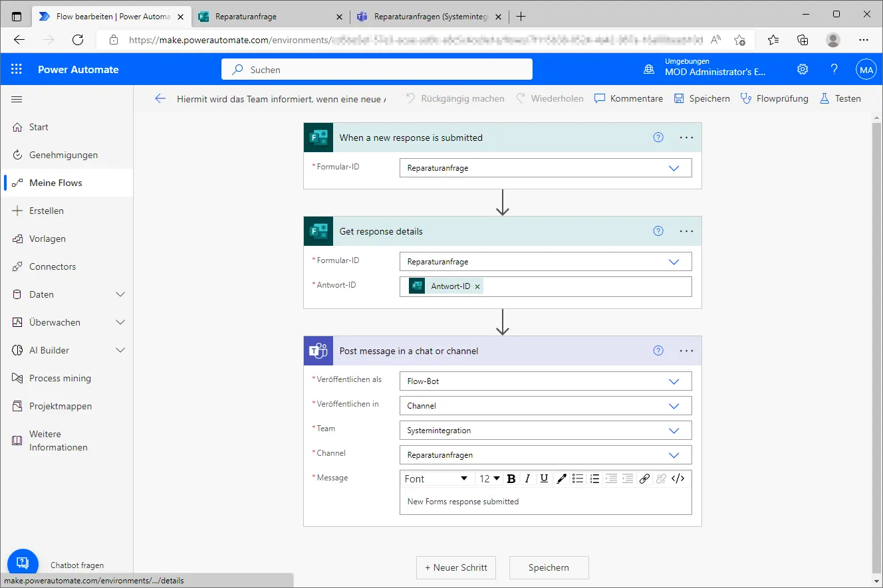Remove link using the unlink icon
The image size is (883, 588).
coord(661,478)
